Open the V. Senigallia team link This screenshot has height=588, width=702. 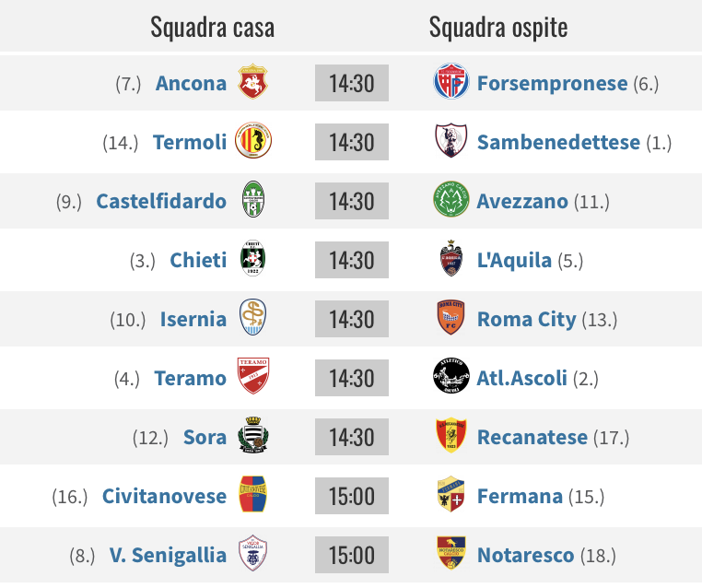pos(168,556)
